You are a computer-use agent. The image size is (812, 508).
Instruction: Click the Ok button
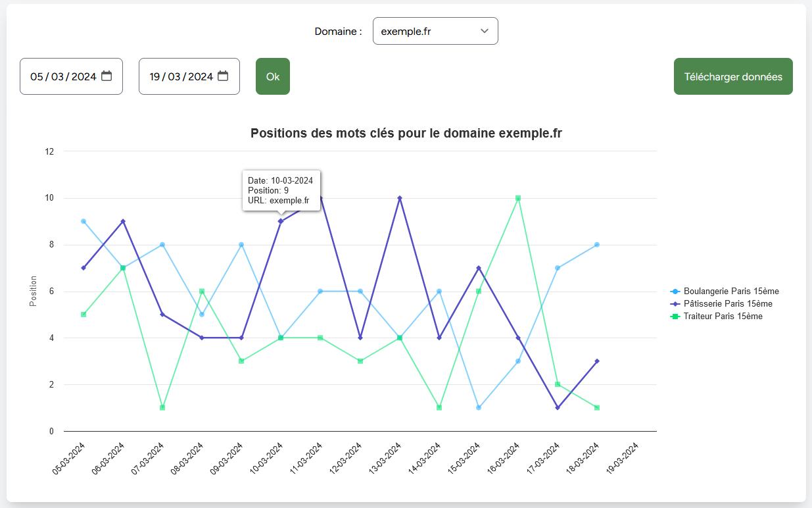tap(272, 76)
